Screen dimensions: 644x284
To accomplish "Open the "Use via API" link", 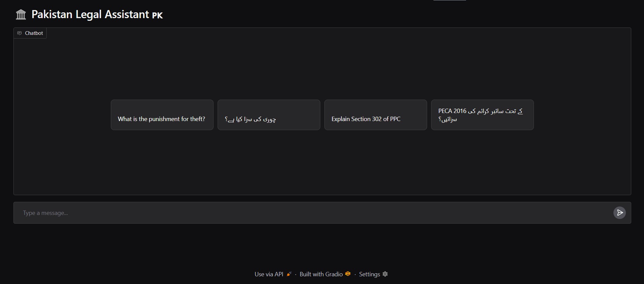I will 269,274.
